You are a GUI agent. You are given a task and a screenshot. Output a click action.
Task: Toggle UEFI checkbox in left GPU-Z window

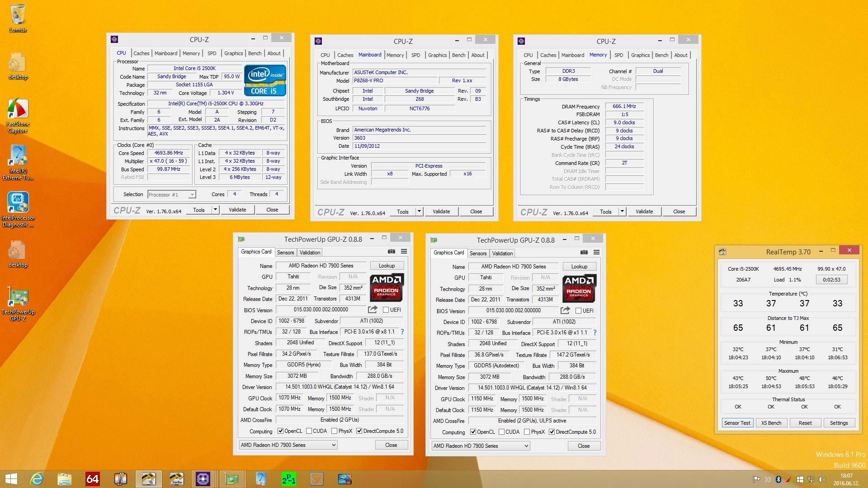[x=386, y=310]
